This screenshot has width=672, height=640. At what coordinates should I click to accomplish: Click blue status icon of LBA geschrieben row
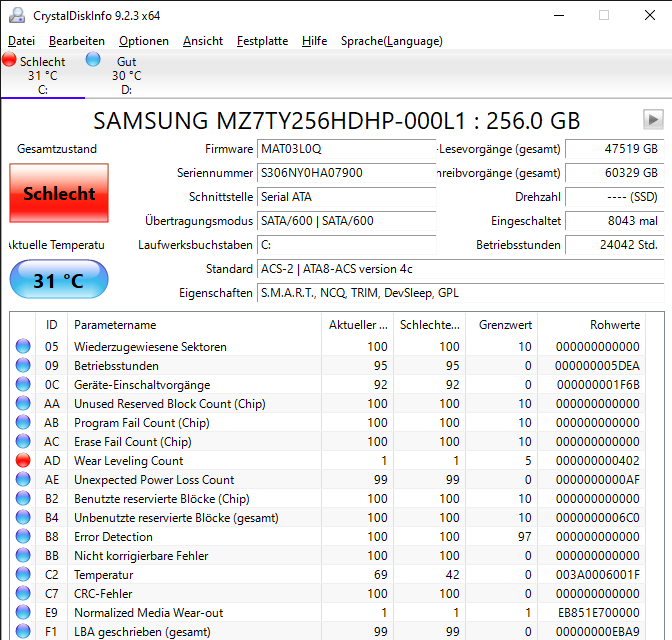23,631
